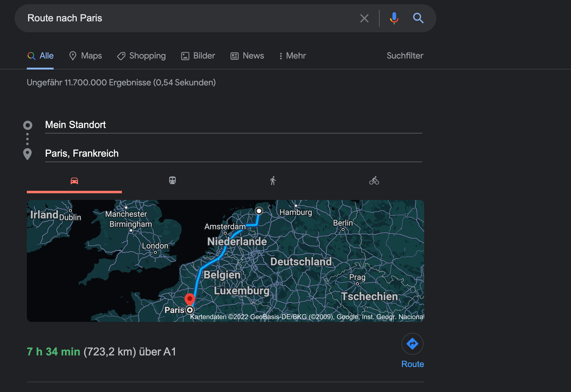Click the Route link text
This screenshot has width=571, height=392.
tap(412, 364)
